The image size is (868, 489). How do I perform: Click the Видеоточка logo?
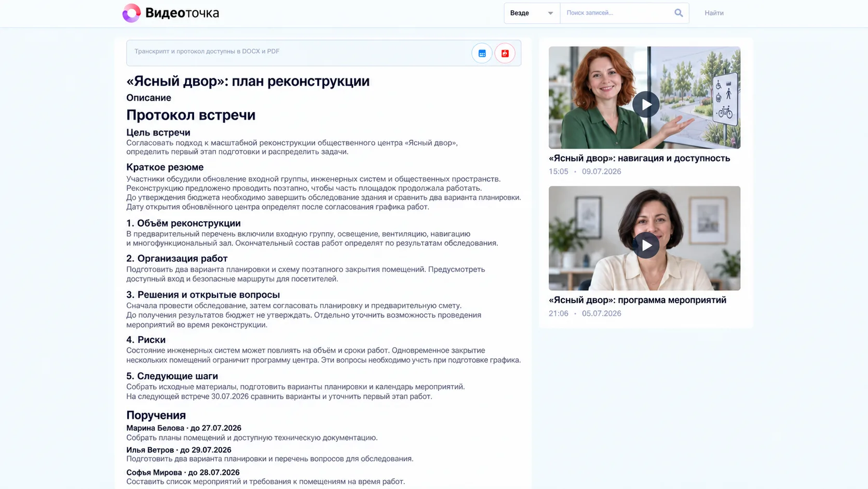(170, 13)
